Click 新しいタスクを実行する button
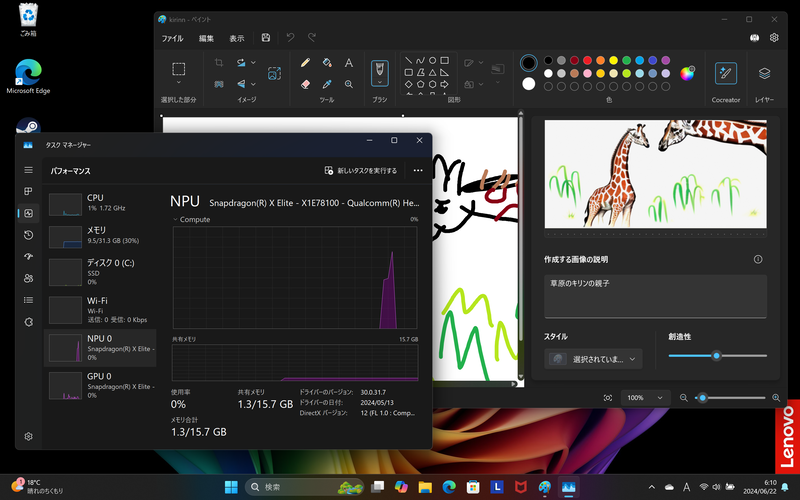 tap(361, 170)
